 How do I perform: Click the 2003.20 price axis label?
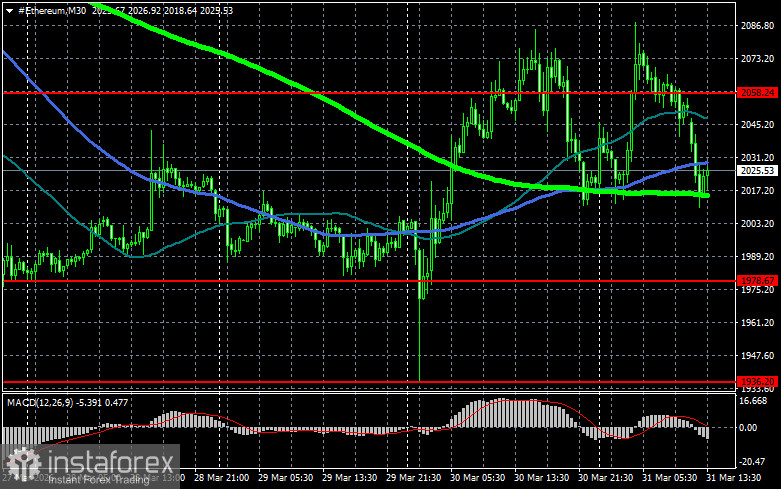758,224
